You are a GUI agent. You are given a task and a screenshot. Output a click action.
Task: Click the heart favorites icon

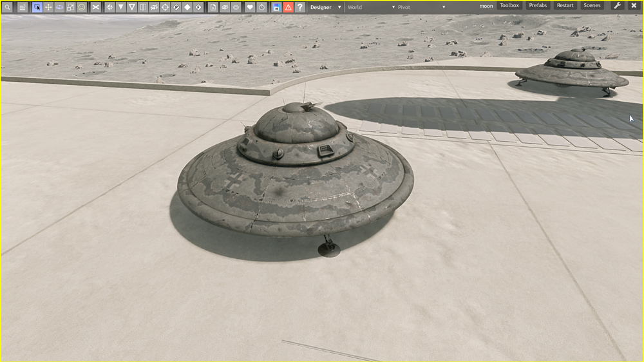(x=250, y=7)
